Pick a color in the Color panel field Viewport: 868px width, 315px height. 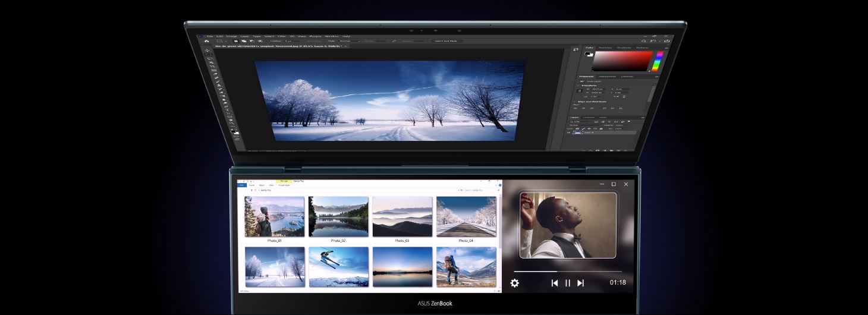point(622,61)
